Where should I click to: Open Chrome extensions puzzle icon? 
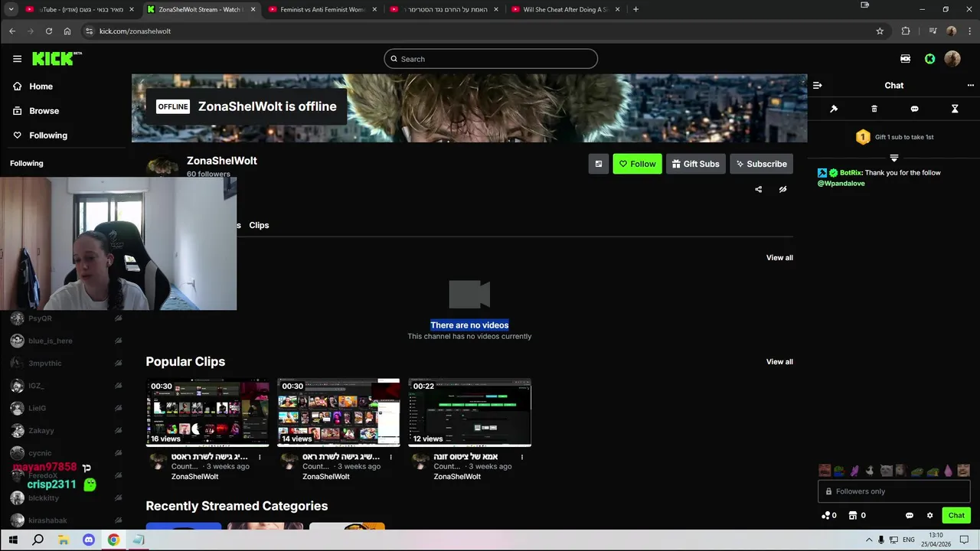[x=906, y=31]
